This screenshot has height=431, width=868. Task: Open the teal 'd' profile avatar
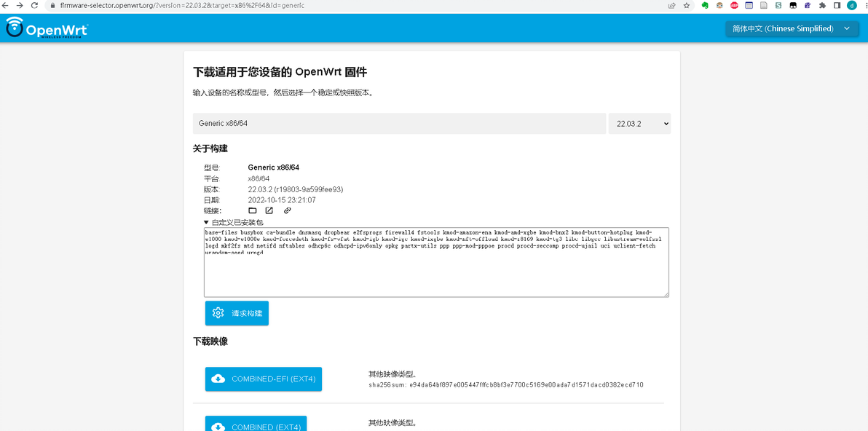click(851, 6)
